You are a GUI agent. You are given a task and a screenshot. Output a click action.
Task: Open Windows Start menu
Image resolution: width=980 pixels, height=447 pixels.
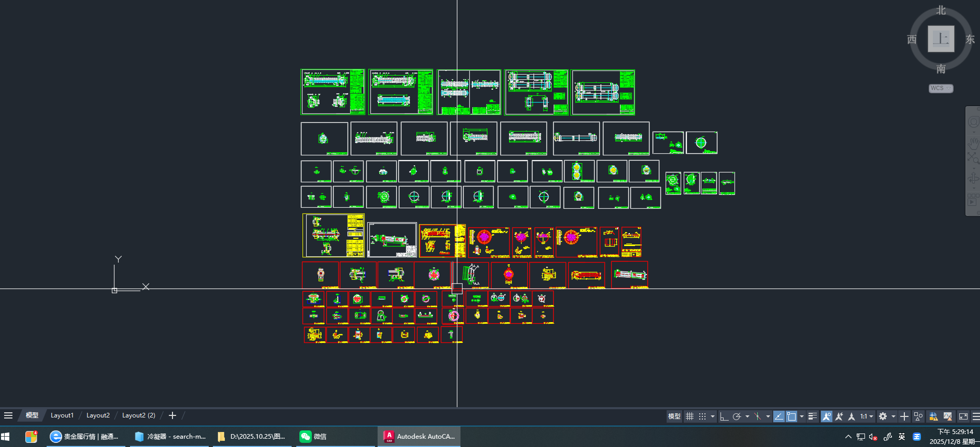click(x=6, y=437)
